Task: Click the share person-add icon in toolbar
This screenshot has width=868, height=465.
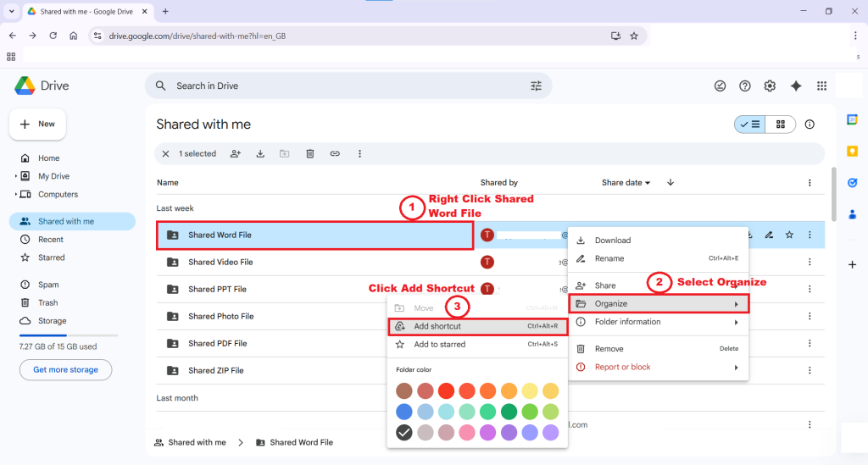Action: (x=235, y=153)
